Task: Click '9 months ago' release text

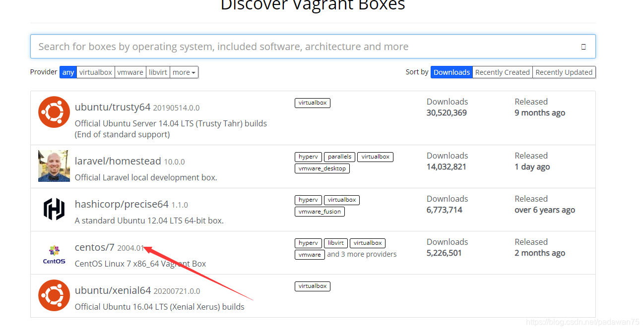Action: (540, 113)
